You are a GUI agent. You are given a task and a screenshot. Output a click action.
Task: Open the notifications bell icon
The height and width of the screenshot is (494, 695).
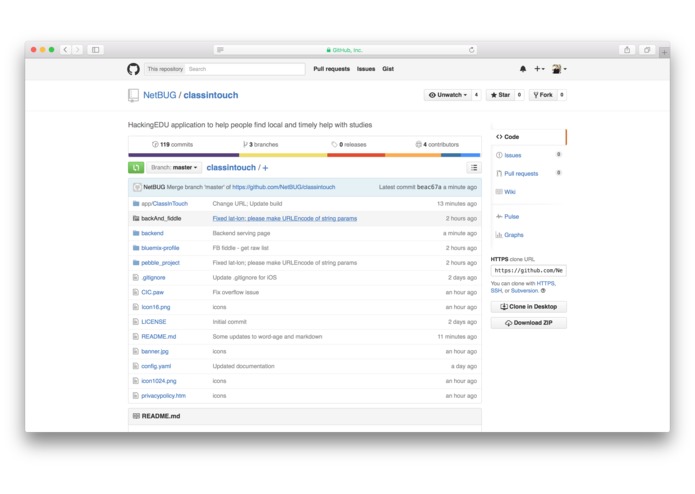pos(523,69)
